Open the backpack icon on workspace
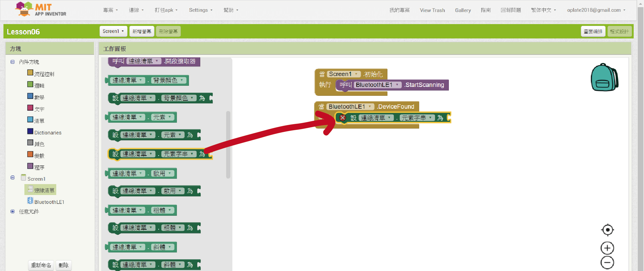This screenshot has height=271, width=644. point(604,77)
